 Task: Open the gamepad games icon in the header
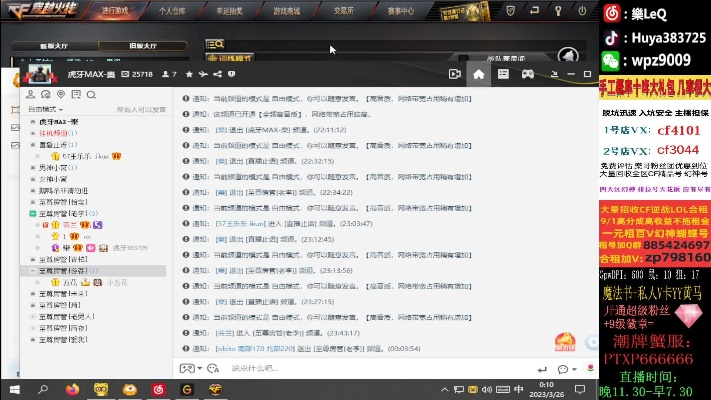pos(528,74)
